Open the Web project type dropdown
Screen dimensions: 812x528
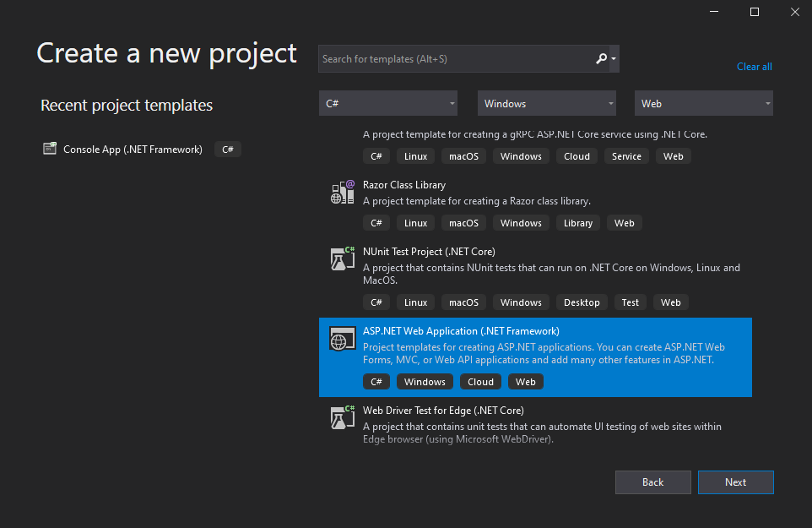703,103
